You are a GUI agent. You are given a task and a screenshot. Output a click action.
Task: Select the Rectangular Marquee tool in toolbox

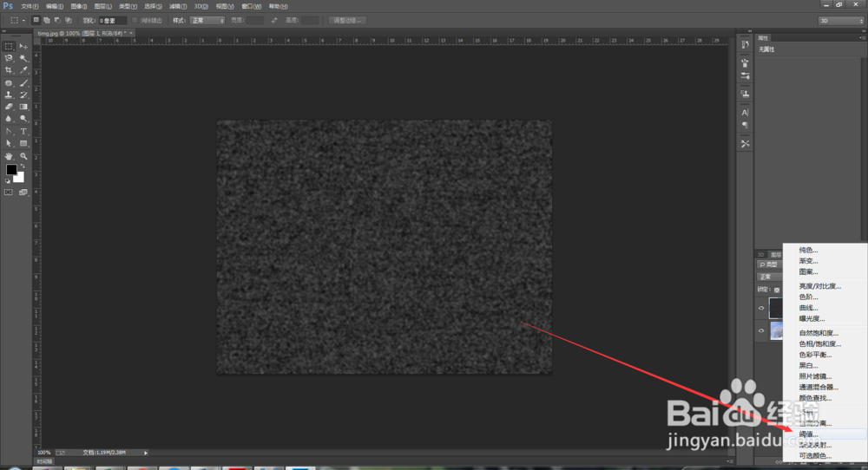pyautogui.click(x=9, y=47)
